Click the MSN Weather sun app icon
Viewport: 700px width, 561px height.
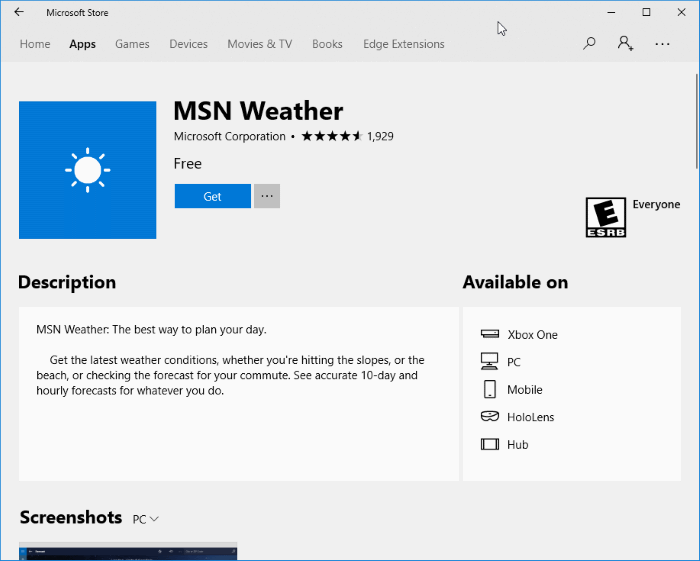[87, 170]
